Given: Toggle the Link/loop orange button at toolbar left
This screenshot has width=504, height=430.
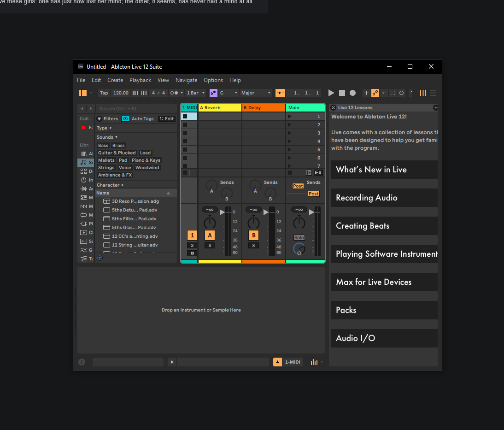Looking at the screenshot, I should (x=82, y=93).
